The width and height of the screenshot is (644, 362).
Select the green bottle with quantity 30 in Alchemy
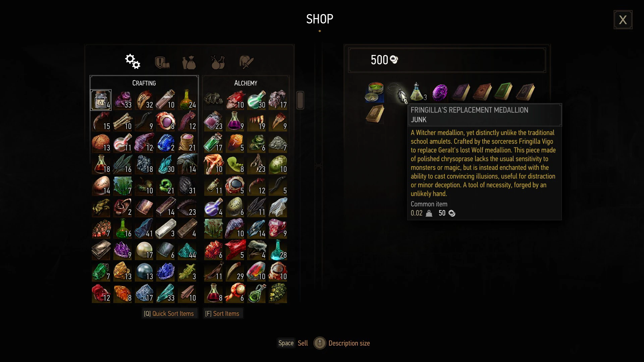point(256,100)
